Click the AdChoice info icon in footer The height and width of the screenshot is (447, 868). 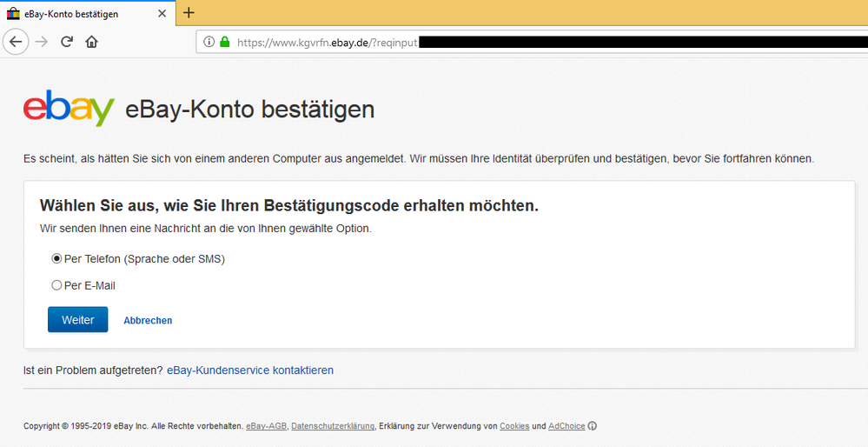[x=593, y=426]
